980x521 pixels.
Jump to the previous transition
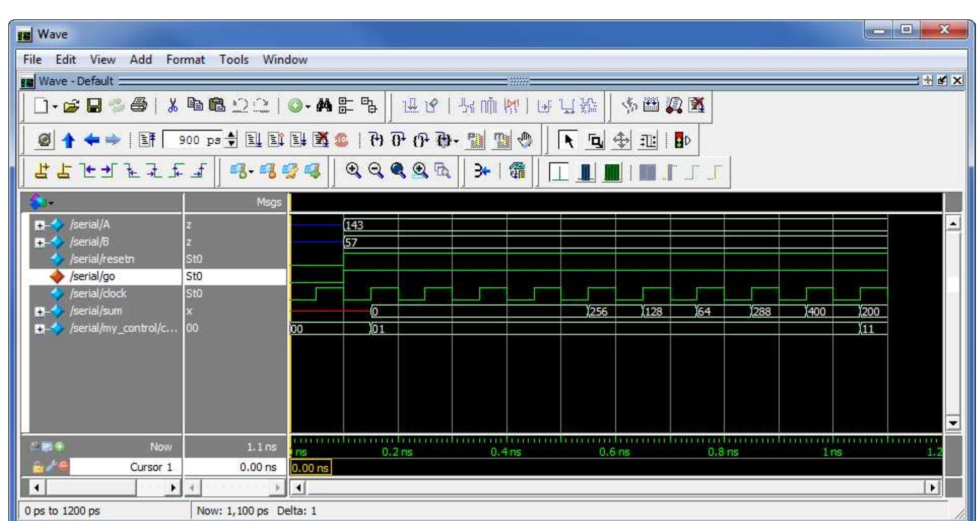[87, 171]
